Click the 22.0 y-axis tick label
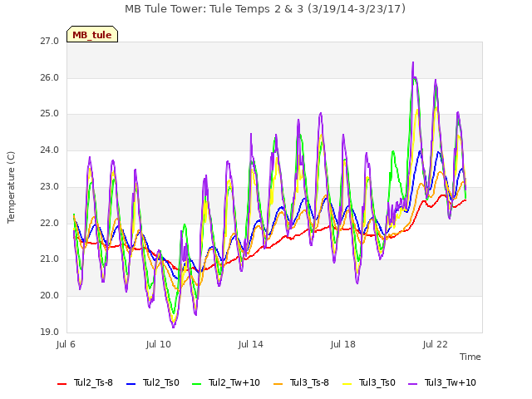532x399 pixels. pos(50,223)
